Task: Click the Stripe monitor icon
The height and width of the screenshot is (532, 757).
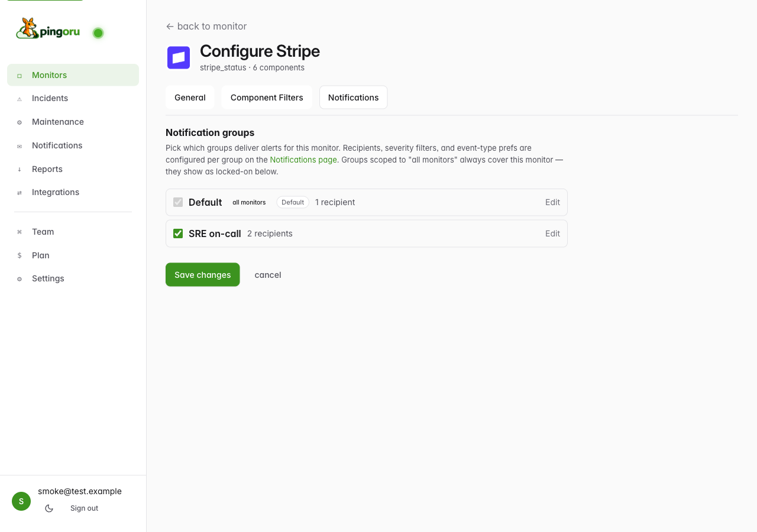Action: (x=179, y=58)
